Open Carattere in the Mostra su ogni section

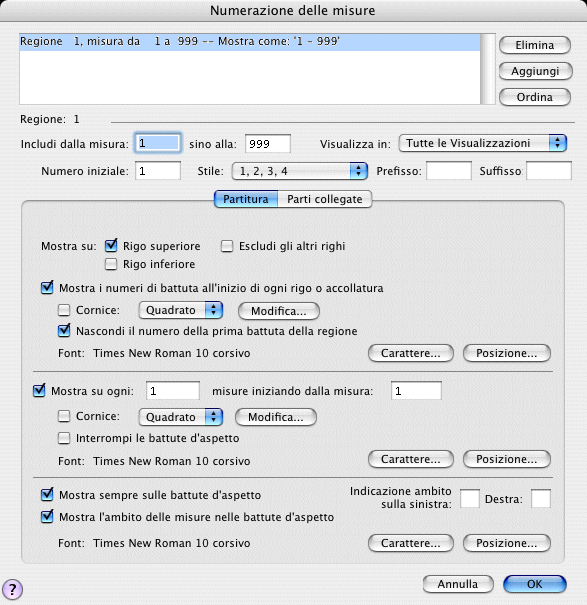[411, 459]
